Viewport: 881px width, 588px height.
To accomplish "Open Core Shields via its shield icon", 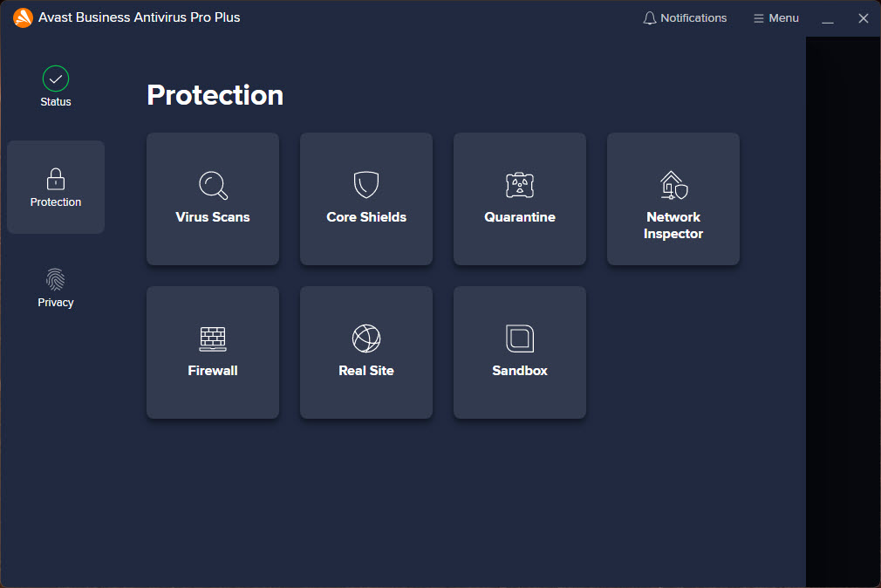I will (366, 185).
